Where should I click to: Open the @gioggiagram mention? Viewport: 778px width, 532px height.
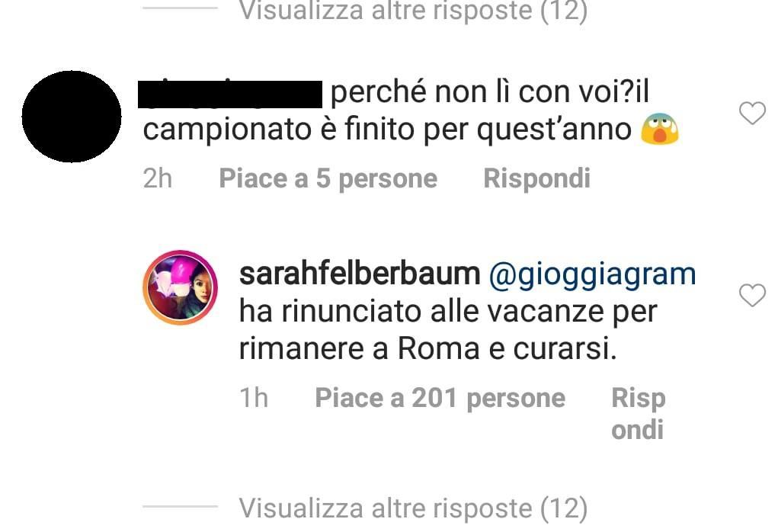(x=592, y=274)
